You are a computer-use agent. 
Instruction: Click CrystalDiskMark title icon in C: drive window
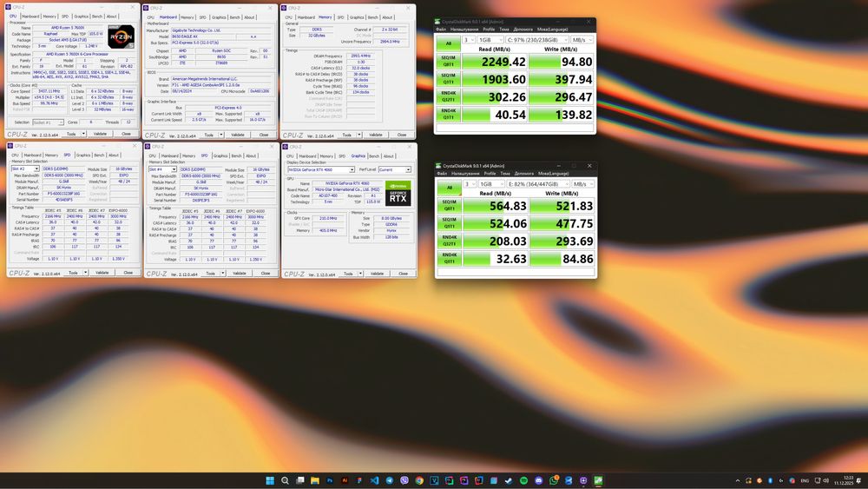click(437, 22)
